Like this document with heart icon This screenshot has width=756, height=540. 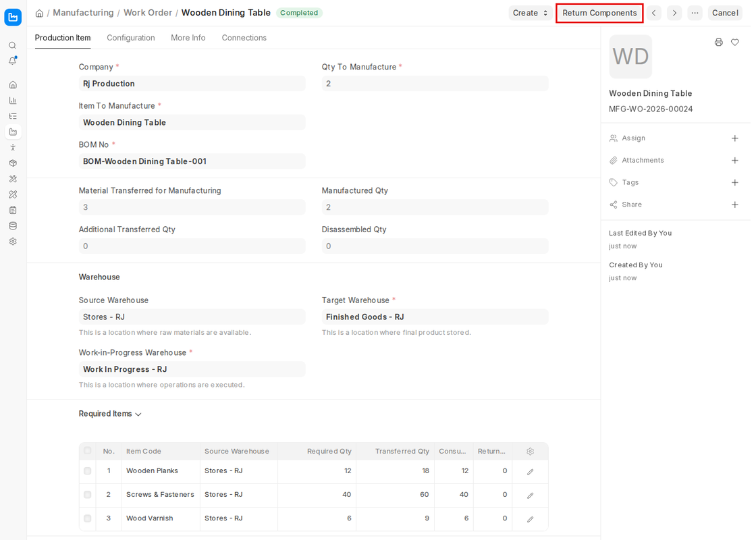tap(735, 43)
